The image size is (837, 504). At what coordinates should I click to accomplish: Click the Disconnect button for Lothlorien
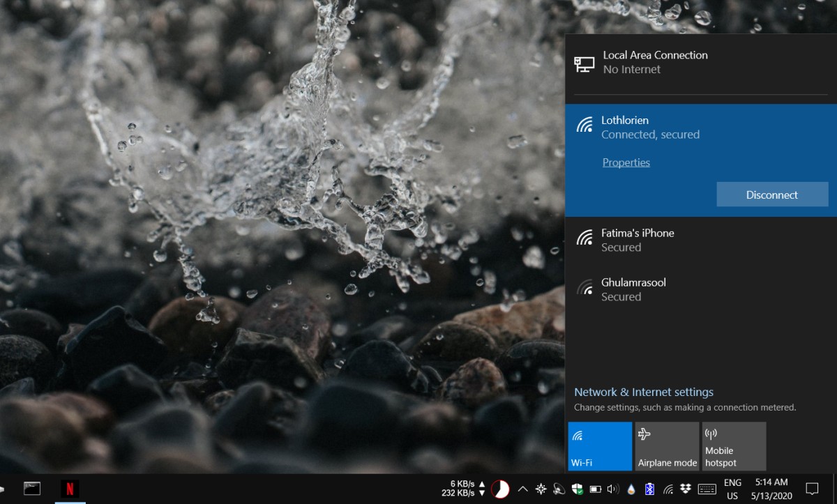(772, 194)
